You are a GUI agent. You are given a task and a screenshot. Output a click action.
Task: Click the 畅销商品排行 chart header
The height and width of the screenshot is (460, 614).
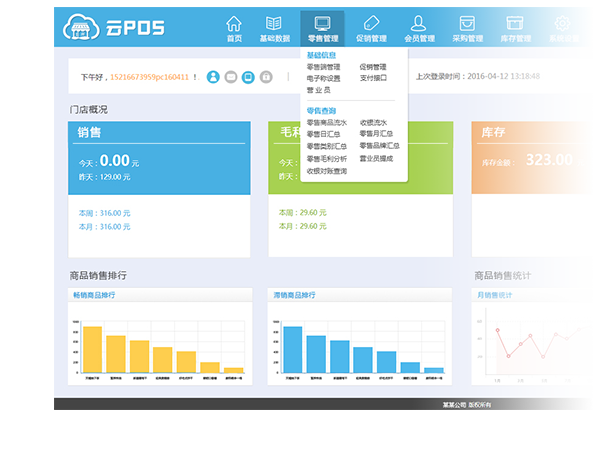click(96, 296)
